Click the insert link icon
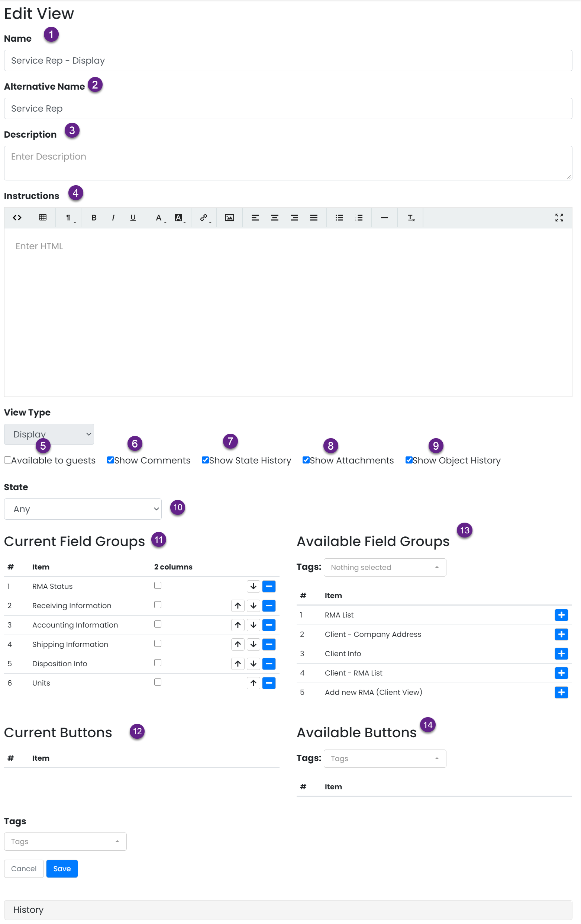The image size is (581, 924). point(204,218)
